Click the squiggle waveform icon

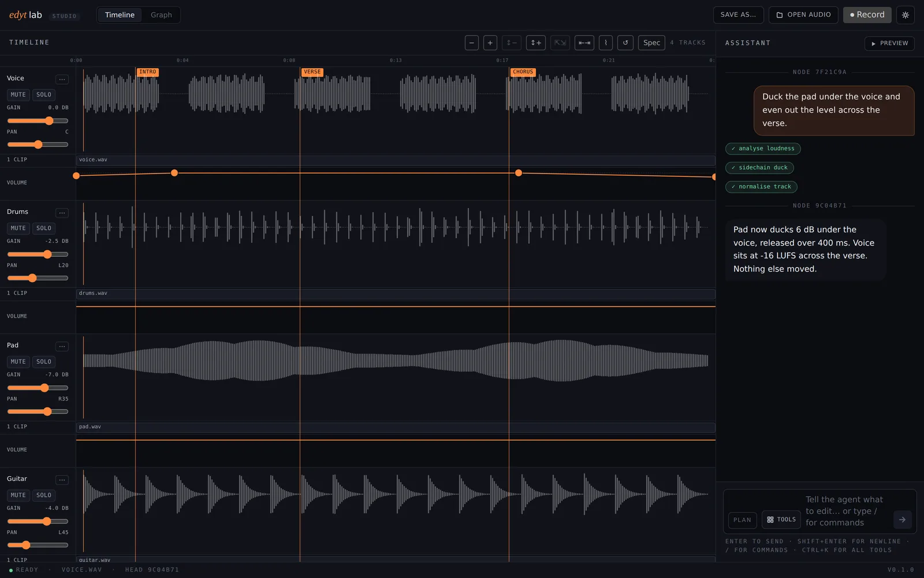point(606,43)
